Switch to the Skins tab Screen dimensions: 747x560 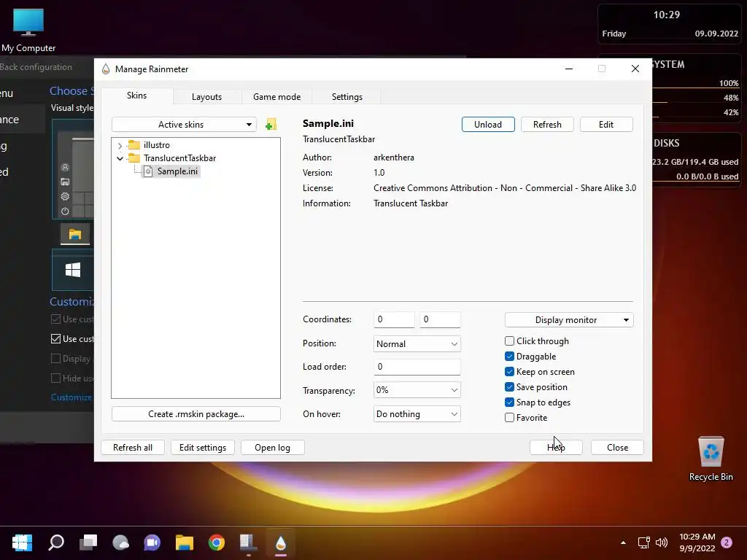136,96
